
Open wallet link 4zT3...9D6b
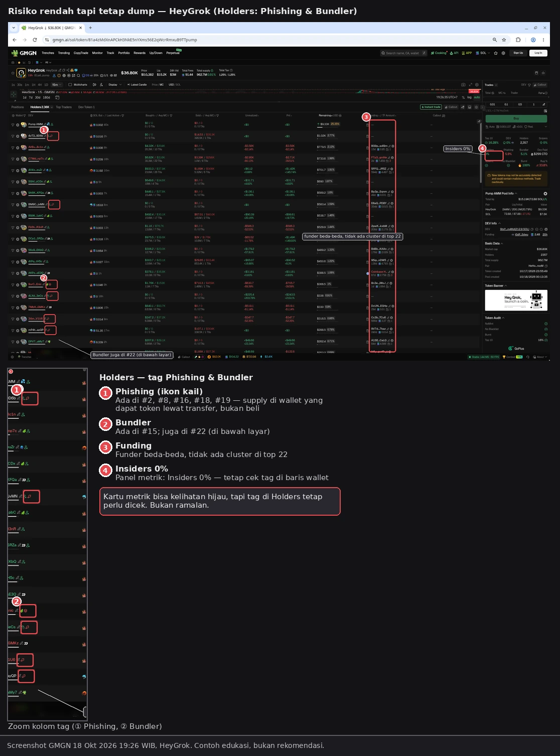pyautogui.click(x=36, y=136)
